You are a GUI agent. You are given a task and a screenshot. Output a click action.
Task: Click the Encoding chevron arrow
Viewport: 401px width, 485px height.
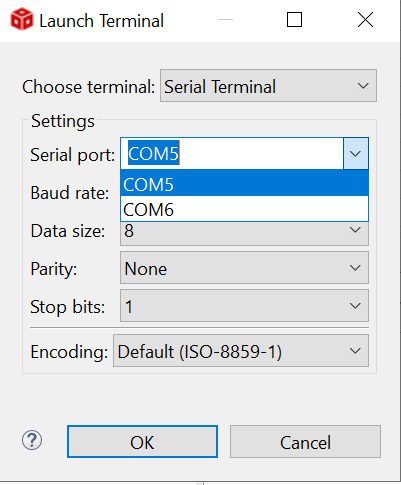pos(355,351)
